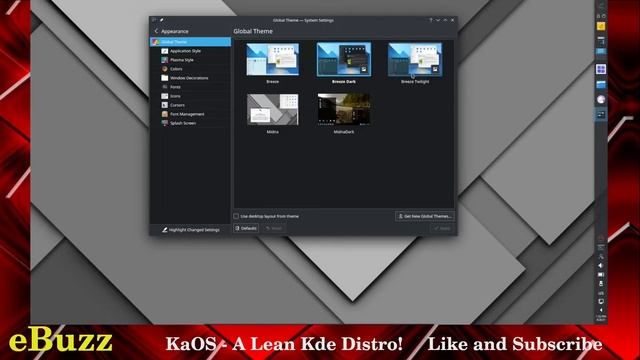The height and width of the screenshot is (360, 640).
Task: Select the MidnaDark theme thumbnail
Action: click(344, 109)
